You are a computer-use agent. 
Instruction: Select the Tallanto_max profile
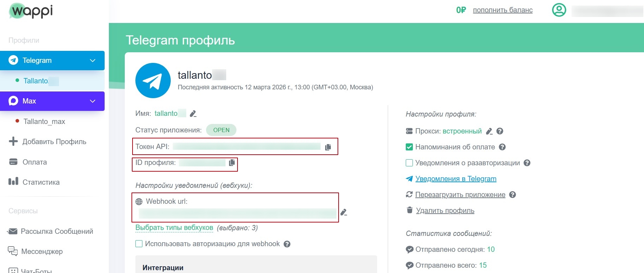coord(44,121)
